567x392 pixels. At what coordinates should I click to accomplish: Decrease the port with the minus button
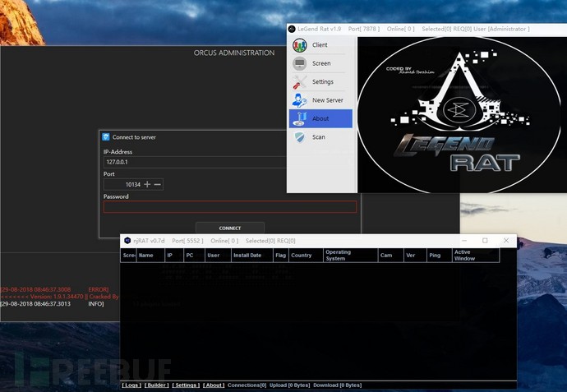pos(157,184)
